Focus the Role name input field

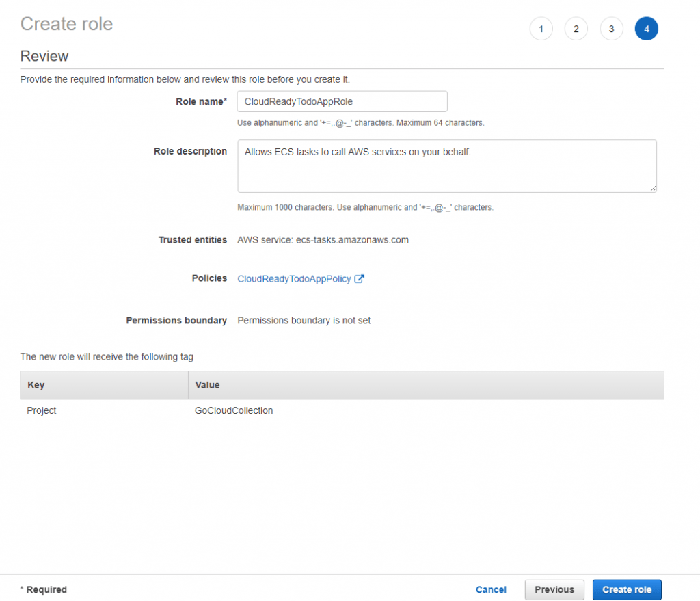click(x=342, y=101)
